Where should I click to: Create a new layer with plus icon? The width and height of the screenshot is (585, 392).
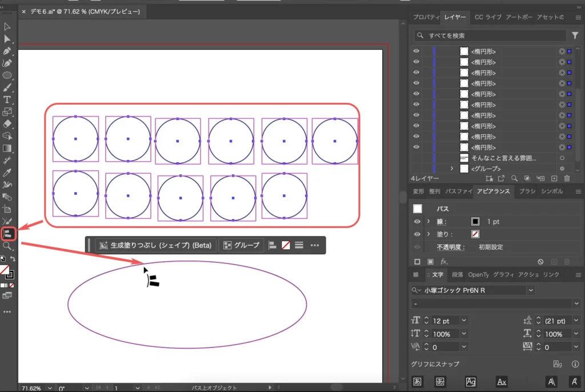coord(554,179)
